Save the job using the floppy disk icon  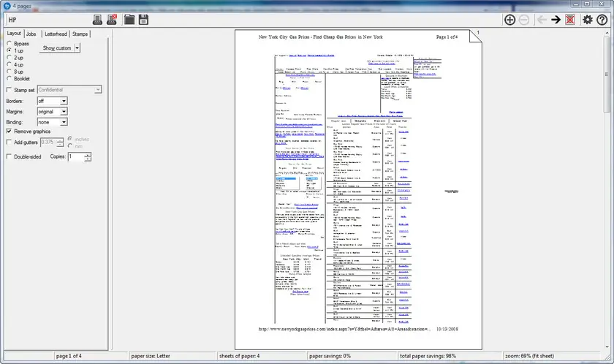tap(144, 20)
